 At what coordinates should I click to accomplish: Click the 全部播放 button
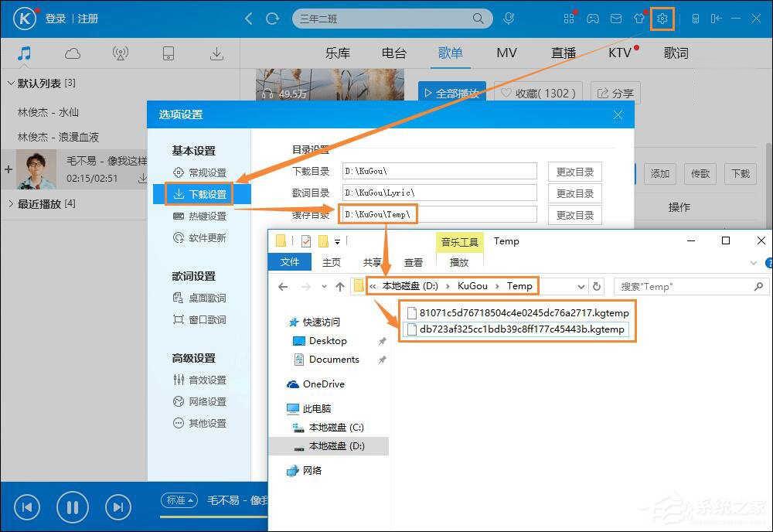point(451,92)
